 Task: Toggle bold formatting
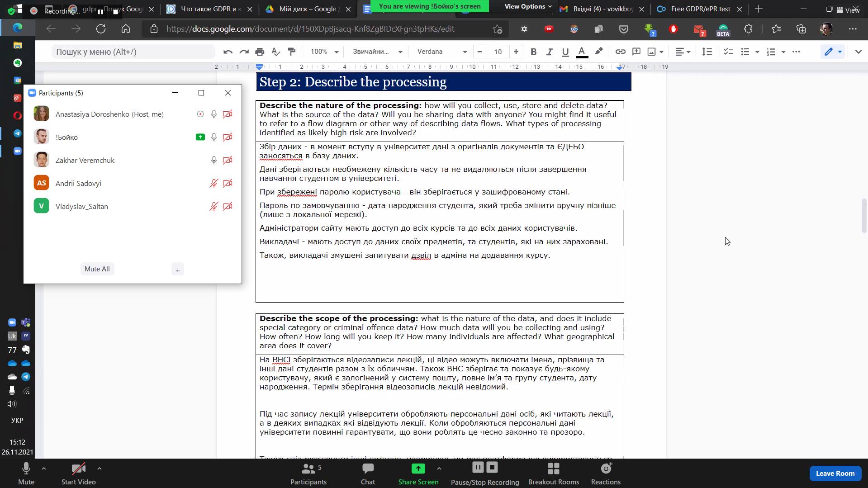tap(533, 52)
